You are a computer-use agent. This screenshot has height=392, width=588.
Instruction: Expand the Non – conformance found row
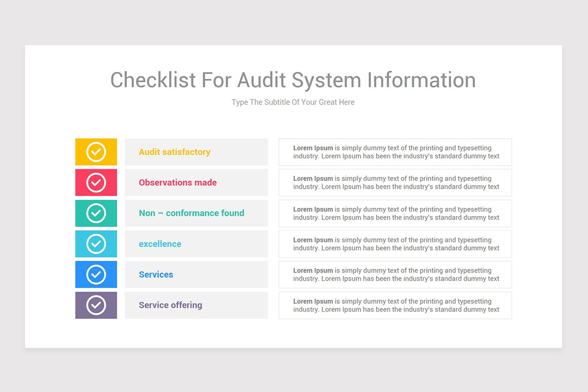tap(196, 213)
